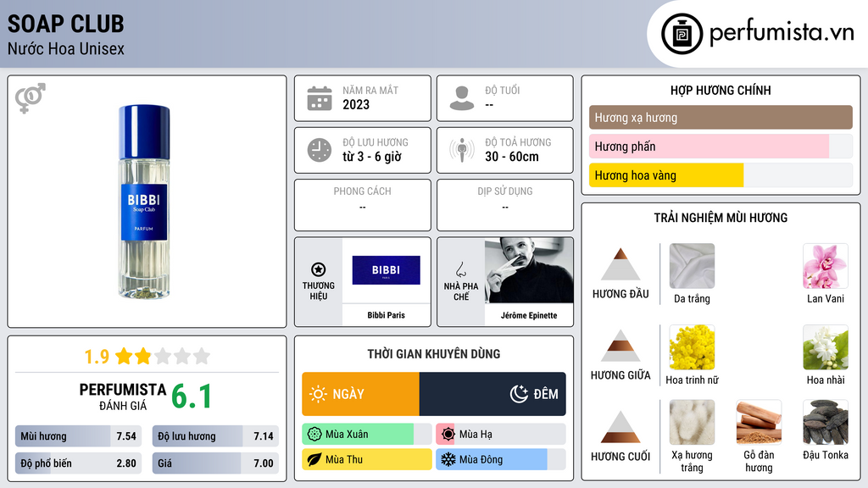Click the star badge icon above Thương hiệu

[319, 269]
